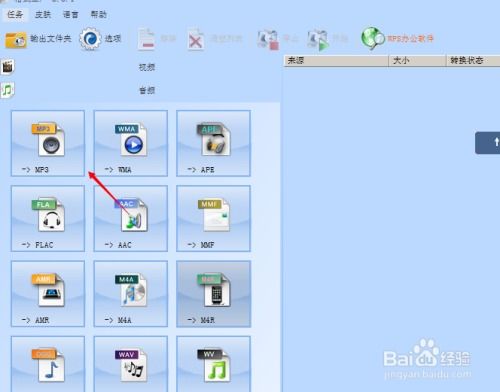Choose the MMF format tile
The width and height of the screenshot is (500, 392).
(213, 218)
